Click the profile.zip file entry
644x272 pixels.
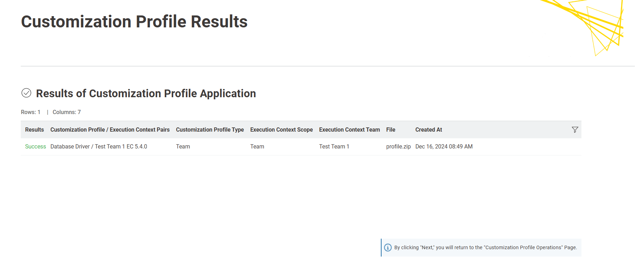click(398, 147)
